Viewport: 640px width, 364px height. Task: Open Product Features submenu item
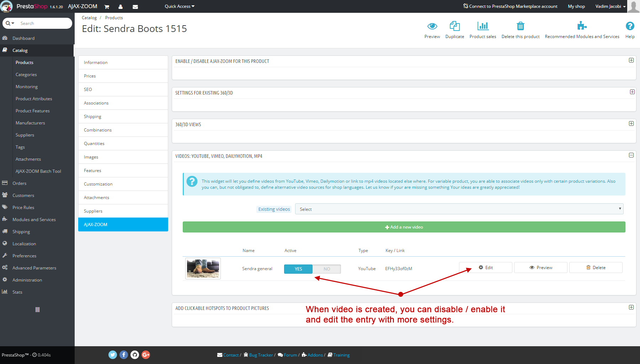[x=33, y=111]
